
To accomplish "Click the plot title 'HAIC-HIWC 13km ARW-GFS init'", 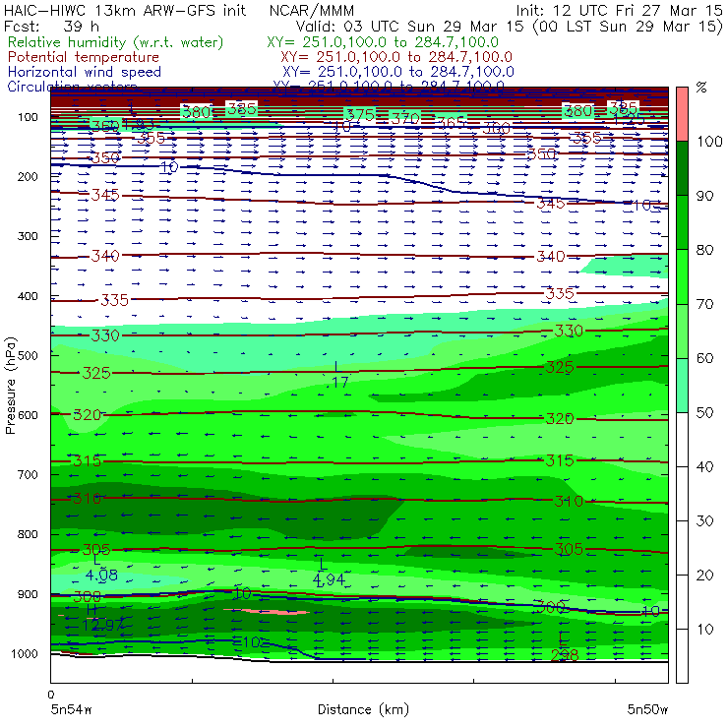I will click(x=125, y=10).
